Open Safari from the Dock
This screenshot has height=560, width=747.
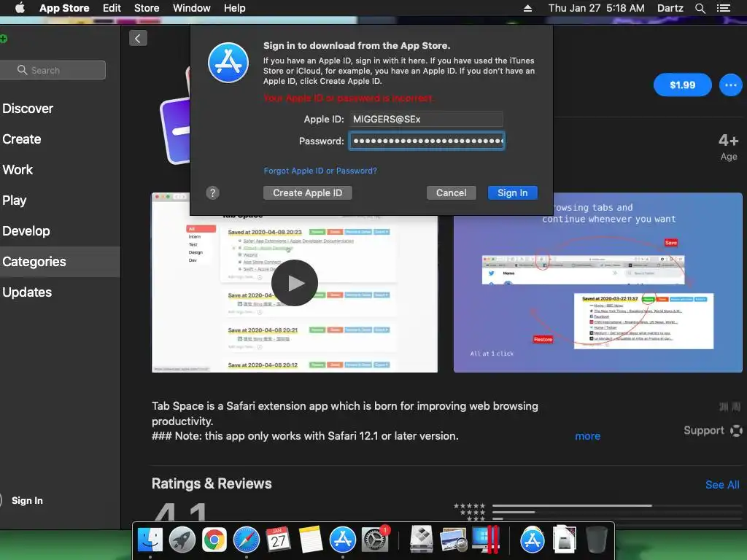pyautogui.click(x=247, y=540)
